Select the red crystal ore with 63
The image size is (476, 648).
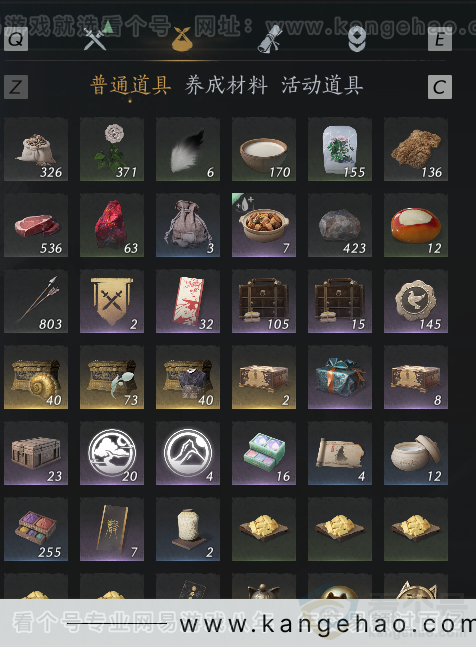point(112,225)
